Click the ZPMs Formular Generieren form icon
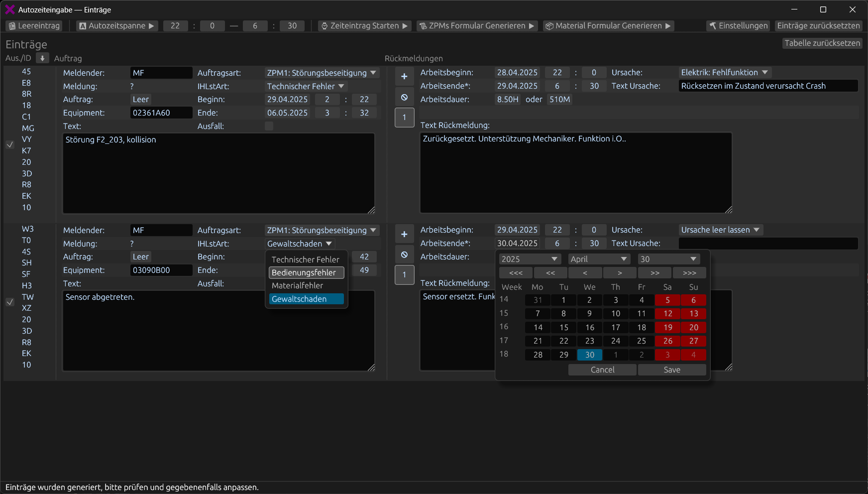Image resolution: width=868 pixels, height=494 pixels. click(x=423, y=25)
